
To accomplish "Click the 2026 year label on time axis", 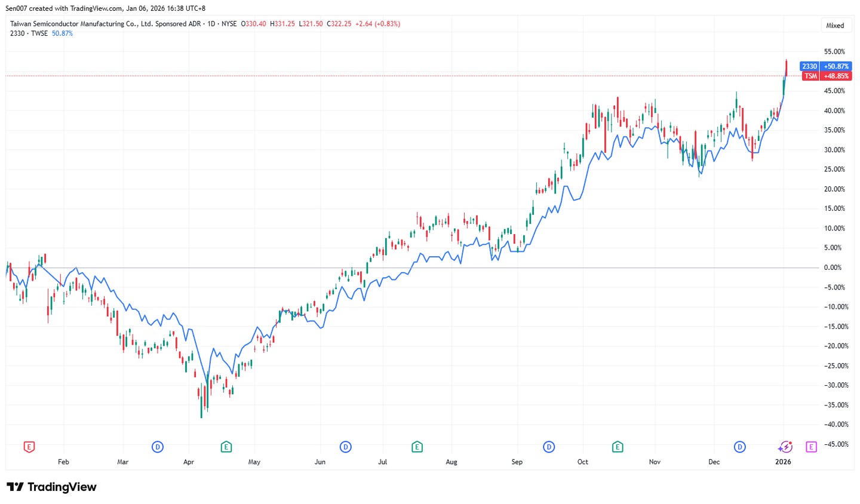I will click(x=783, y=462).
